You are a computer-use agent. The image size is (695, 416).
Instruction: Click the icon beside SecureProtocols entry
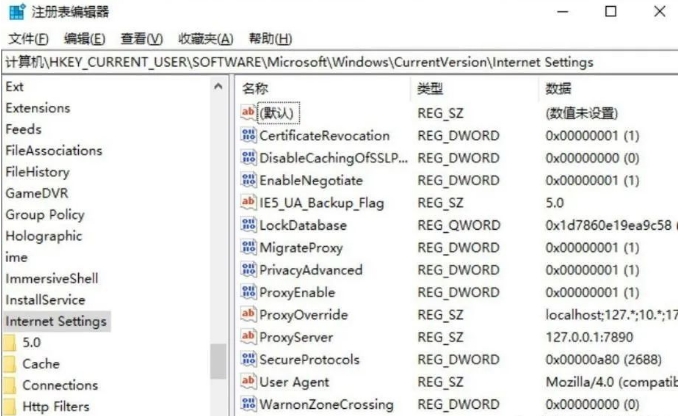(x=249, y=359)
